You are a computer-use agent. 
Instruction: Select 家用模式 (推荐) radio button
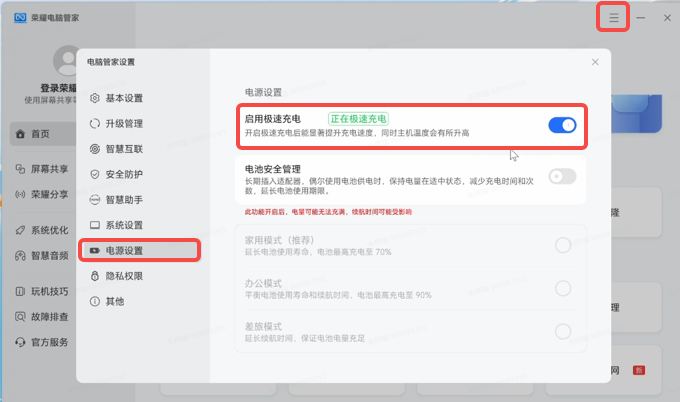[562, 245]
